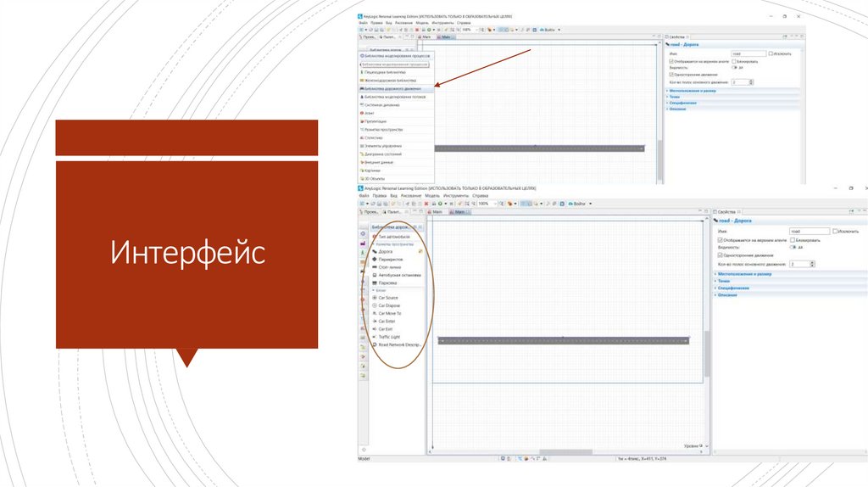868x487 pixels.
Task: Select the Car Dispose block
Action: [388, 305]
